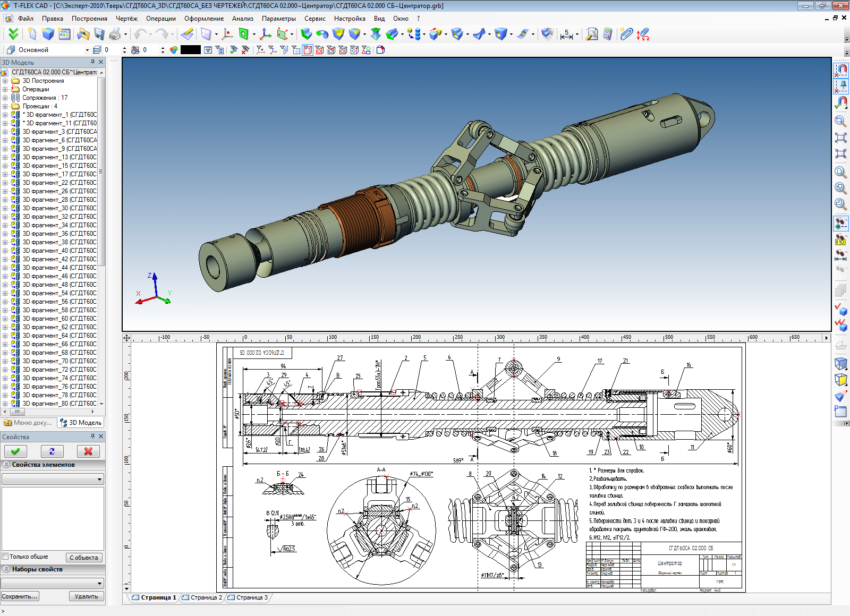Switch to the 'Страница 2' tab
Viewport: 850px width, 616px height.
coord(202,597)
